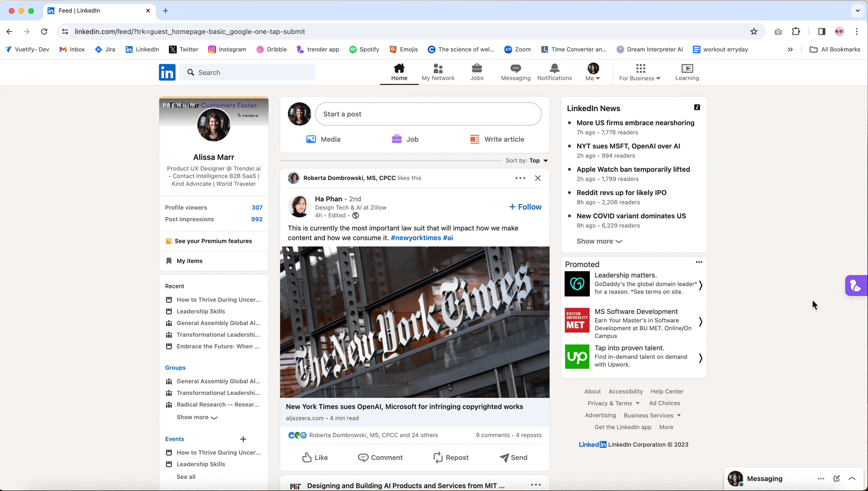868x491 pixels.
Task: Reload the page
Action: pyautogui.click(x=44, y=32)
